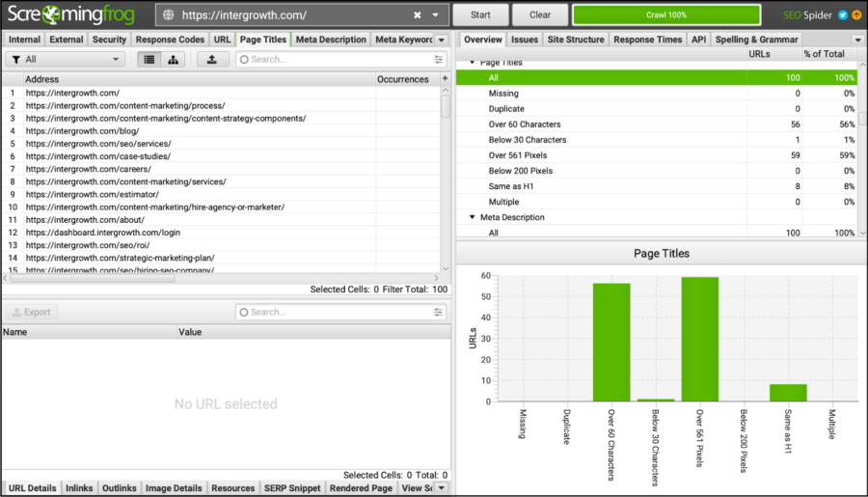The width and height of the screenshot is (868, 497).
Task: Open the Security tab
Action: click(109, 40)
